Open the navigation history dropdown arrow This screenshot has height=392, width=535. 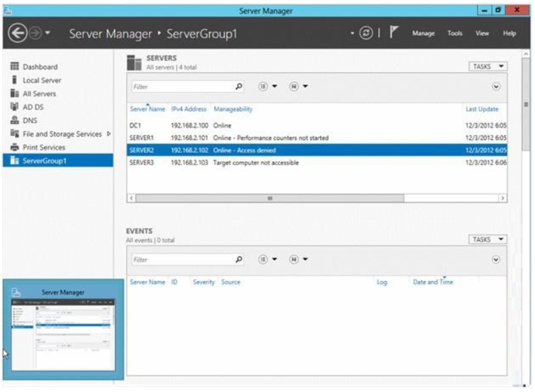pos(48,32)
